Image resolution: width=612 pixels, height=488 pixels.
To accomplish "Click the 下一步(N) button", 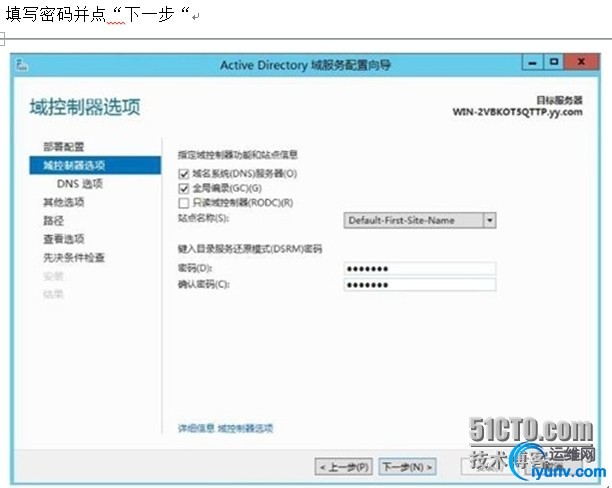I will click(407, 467).
